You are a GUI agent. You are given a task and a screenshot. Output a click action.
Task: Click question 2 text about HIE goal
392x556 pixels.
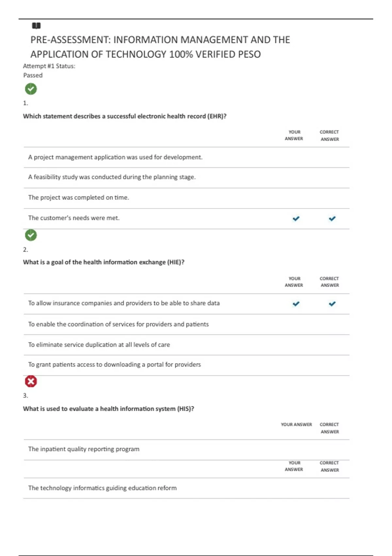[x=104, y=262]
